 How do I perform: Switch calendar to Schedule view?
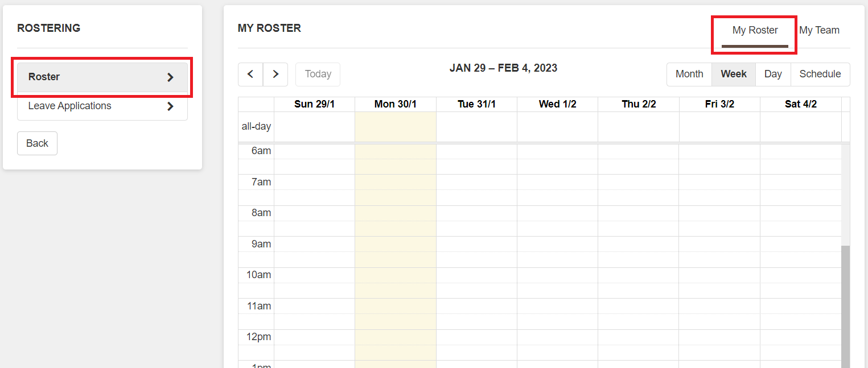(x=820, y=75)
